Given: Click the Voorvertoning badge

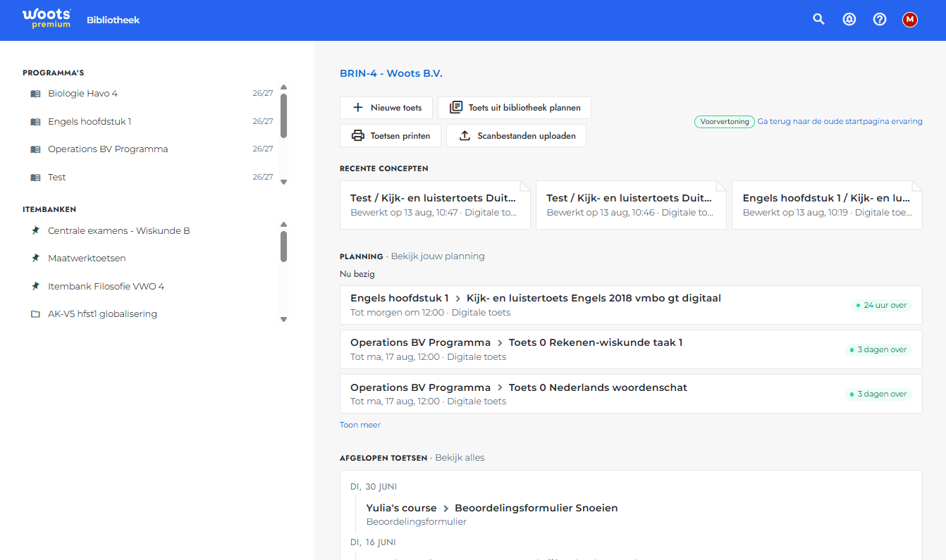Looking at the screenshot, I should (725, 121).
